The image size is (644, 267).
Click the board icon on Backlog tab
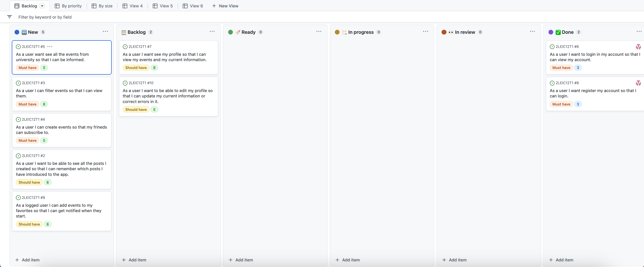[x=17, y=6]
